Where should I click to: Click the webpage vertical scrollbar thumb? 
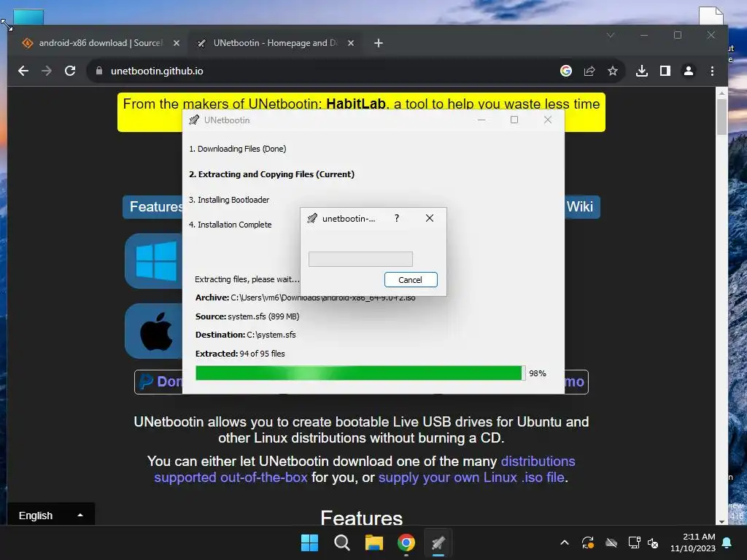721,117
